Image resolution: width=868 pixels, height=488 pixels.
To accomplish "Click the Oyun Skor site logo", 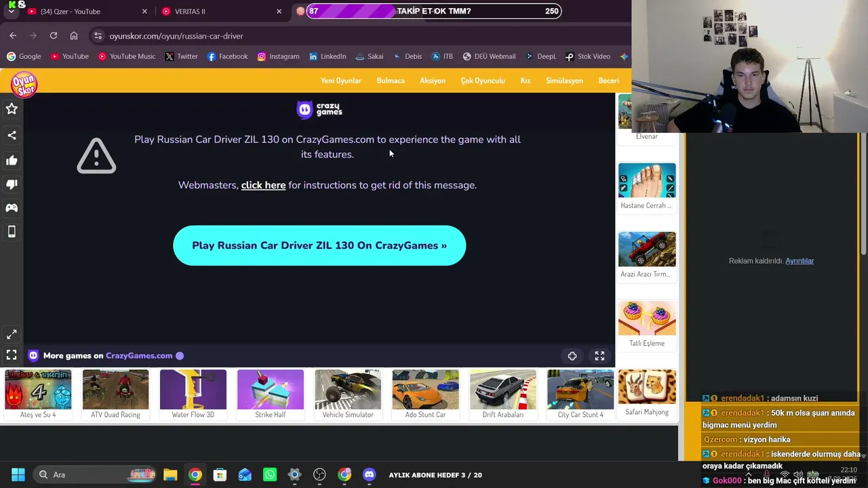I will click(24, 83).
